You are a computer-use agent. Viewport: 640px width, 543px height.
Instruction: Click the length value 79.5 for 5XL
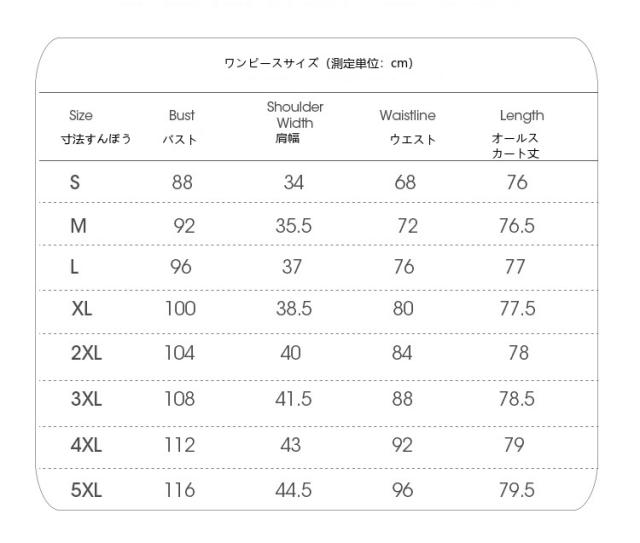(x=517, y=489)
